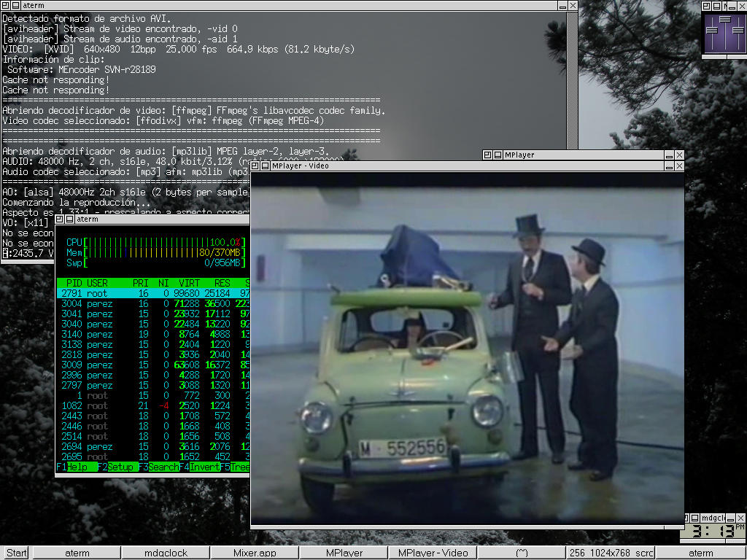
Task: Click the 'Información de clip:' terminal line
Action: click(53, 60)
